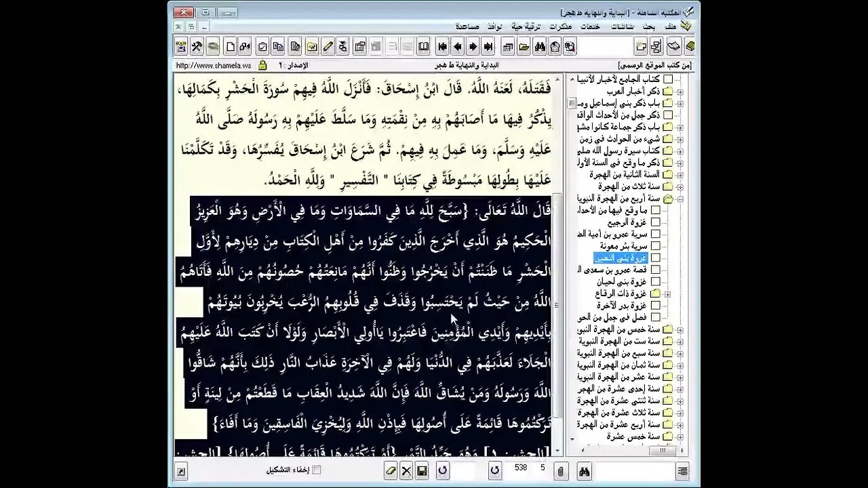Viewport: 868px width, 488px height.
Task: Click the open book reading icon
Action: coord(424,47)
